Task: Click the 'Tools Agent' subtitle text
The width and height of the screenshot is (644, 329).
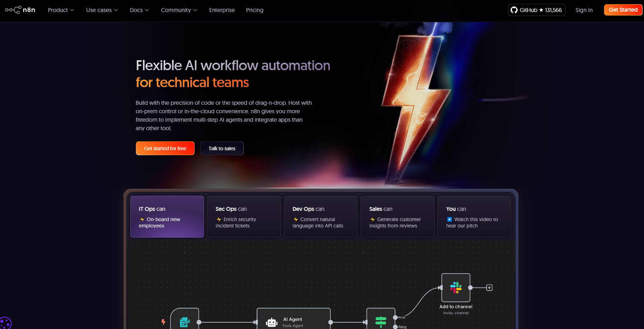Action: coord(293,326)
